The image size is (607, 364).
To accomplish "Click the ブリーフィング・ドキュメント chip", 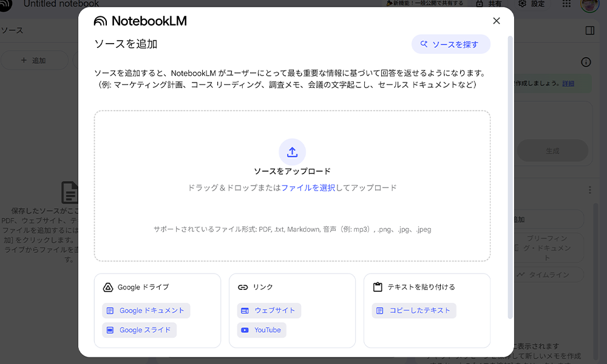I will point(549,248).
